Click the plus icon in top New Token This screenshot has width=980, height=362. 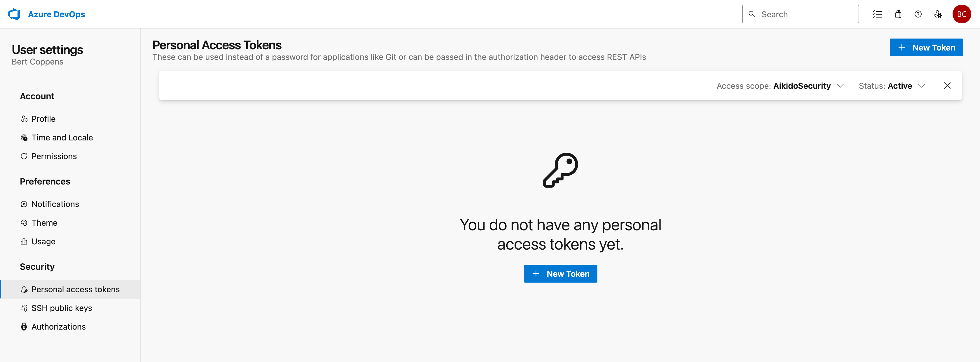tap(901, 48)
